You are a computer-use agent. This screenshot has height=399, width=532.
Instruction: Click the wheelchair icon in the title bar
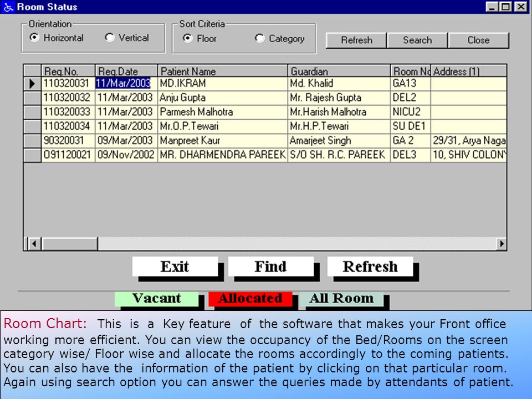7,7
